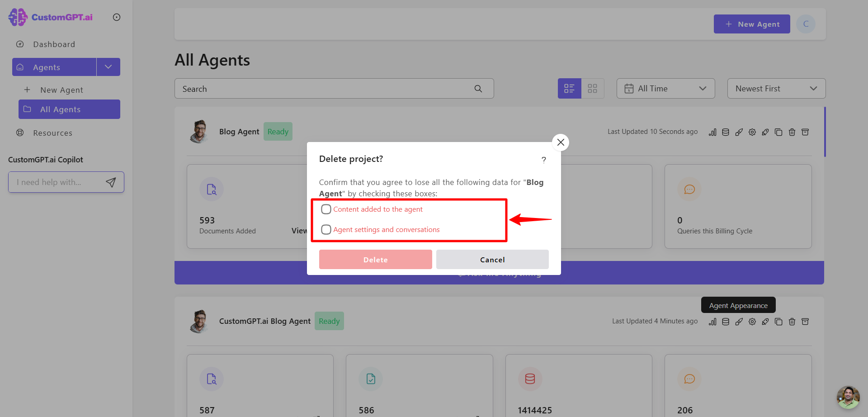Click the Ready badge beside Blog Agent
This screenshot has height=417, width=868.
[x=278, y=132]
